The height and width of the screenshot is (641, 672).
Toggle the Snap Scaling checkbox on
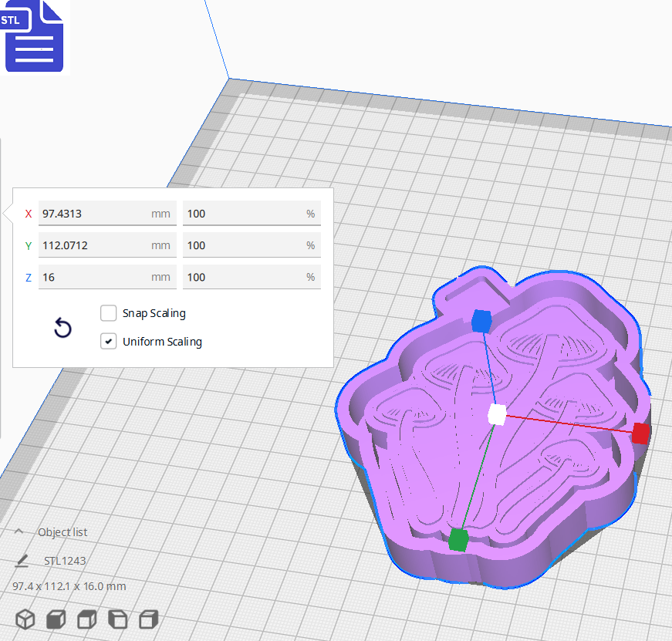pos(108,313)
